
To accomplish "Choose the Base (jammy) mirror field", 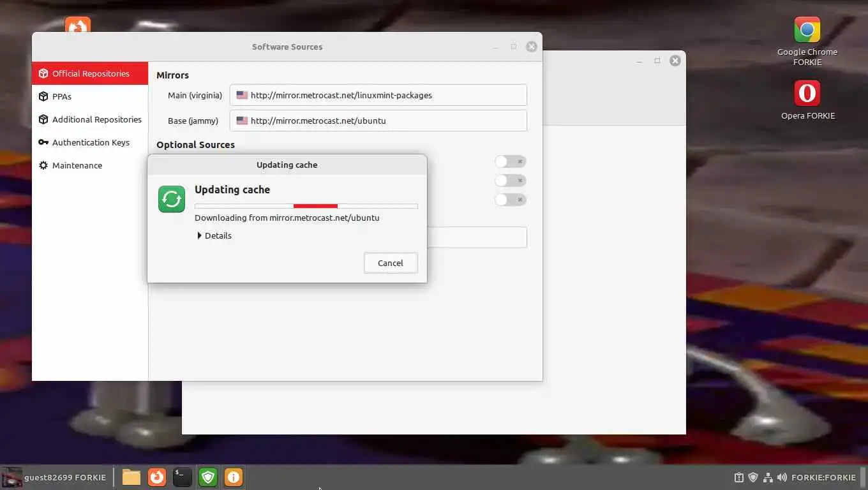I will [x=378, y=121].
